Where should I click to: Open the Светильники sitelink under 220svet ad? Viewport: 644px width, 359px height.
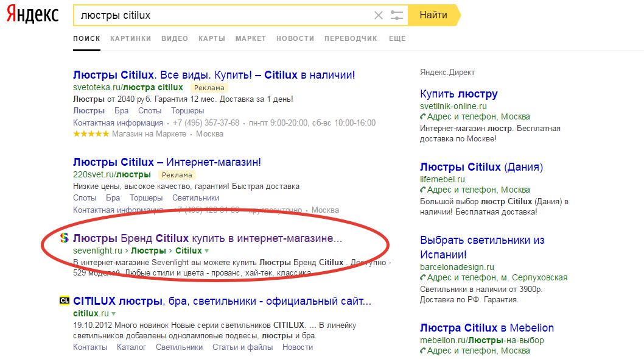[x=196, y=198]
